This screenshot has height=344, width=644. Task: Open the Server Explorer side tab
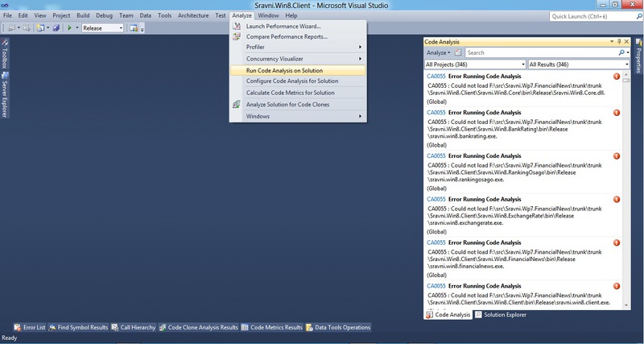(5, 95)
